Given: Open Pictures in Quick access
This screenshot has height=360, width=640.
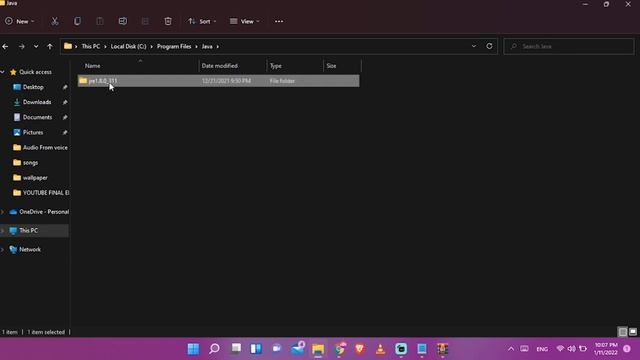Looking at the screenshot, I should 33,132.
